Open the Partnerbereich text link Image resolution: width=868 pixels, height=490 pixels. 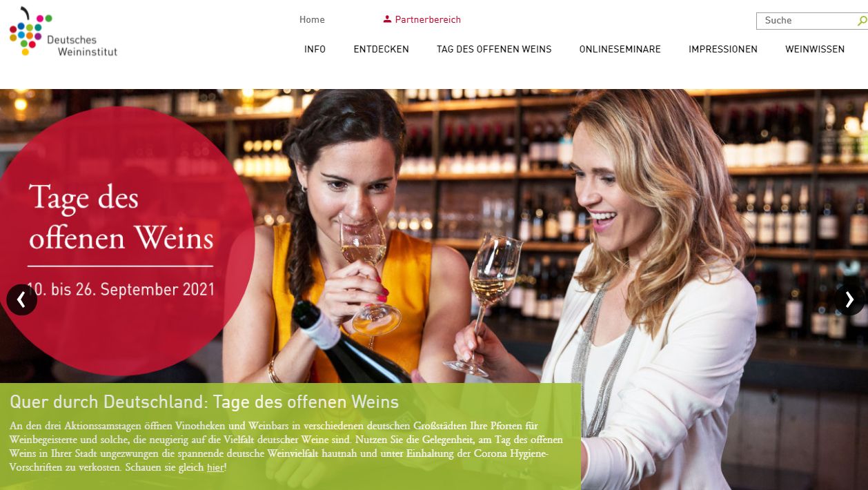(x=428, y=19)
